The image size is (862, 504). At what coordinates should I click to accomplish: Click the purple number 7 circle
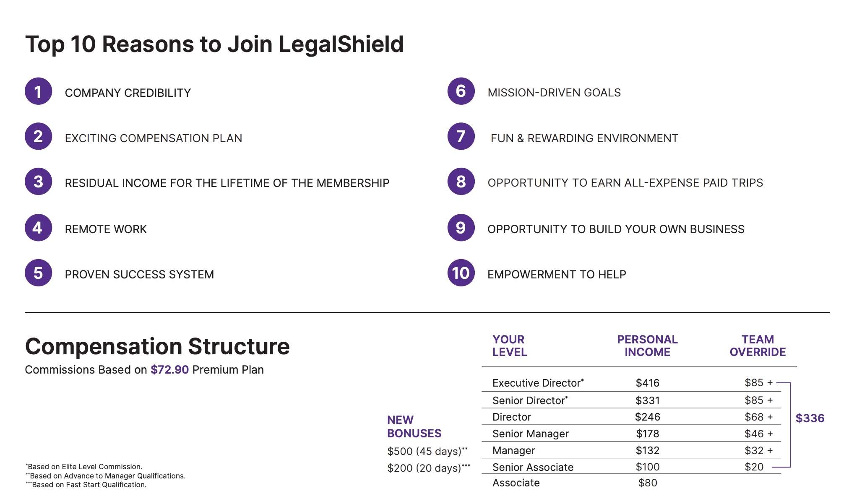[x=461, y=137]
